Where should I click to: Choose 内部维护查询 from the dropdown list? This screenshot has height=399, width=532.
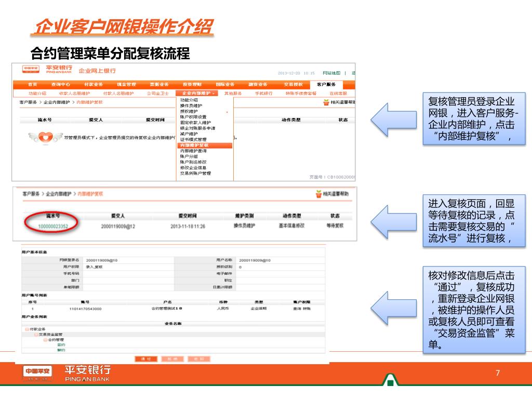click(x=193, y=151)
